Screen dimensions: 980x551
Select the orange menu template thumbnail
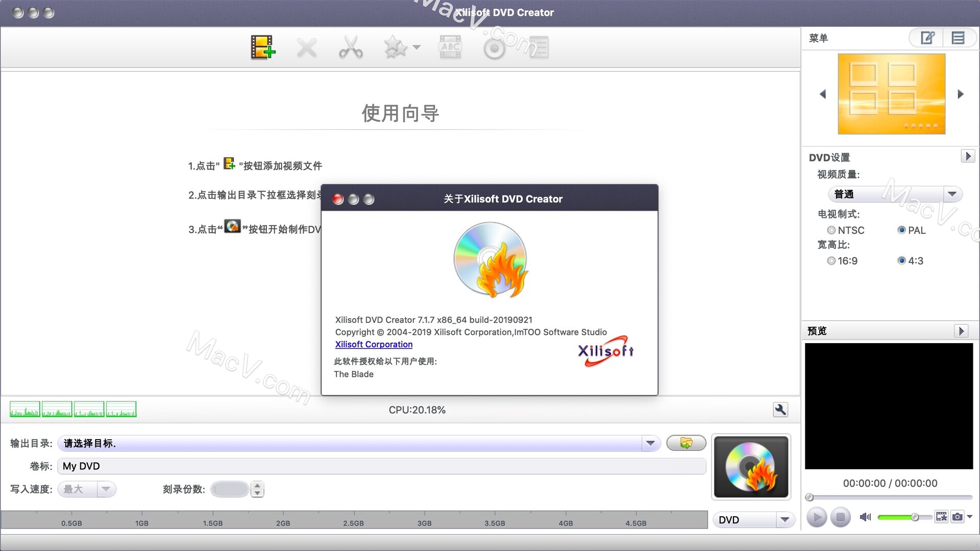click(891, 94)
